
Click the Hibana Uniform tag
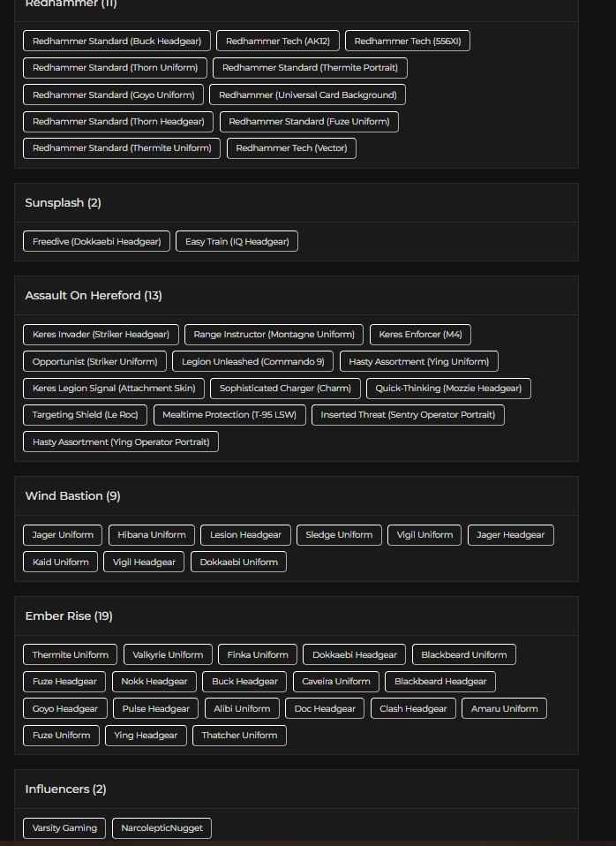coord(152,535)
